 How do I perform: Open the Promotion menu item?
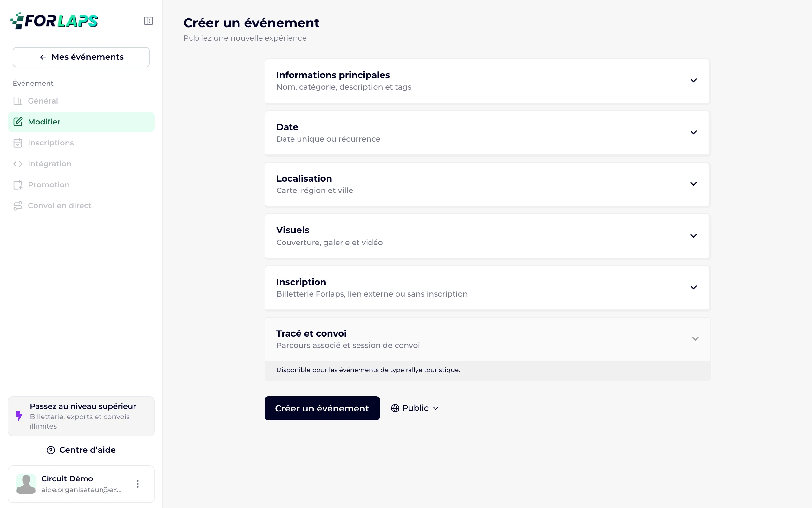tap(81, 185)
